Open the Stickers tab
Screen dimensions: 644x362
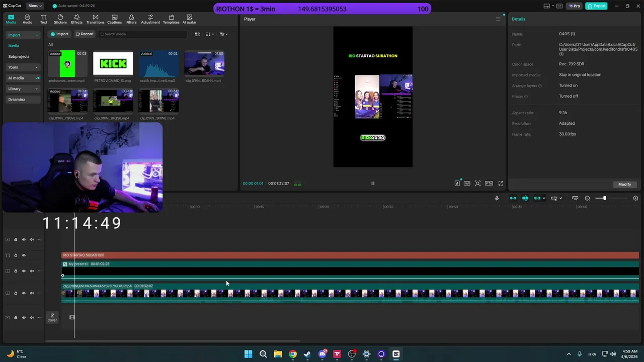pyautogui.click(x=60, y=19)
